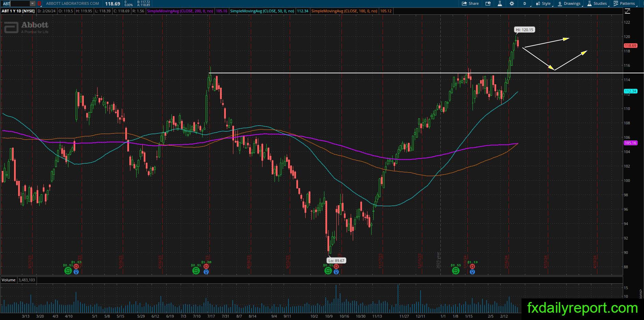The image size is (644, 320).
Task: Open the D timeframe dropdown
Action: tap(525, 3)
